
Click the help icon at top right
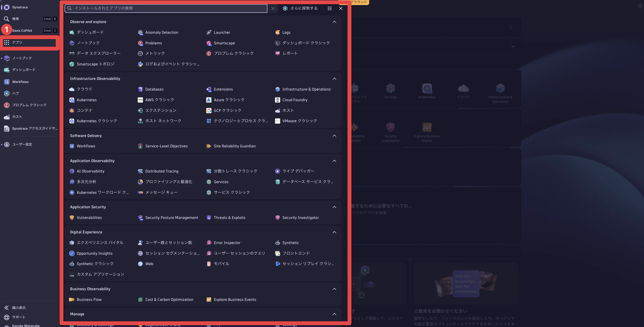[640, 6]
